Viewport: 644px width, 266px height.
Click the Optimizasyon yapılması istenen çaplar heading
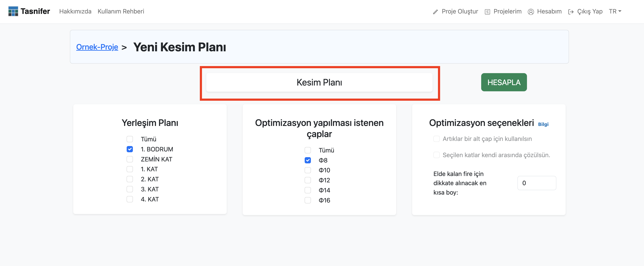(319, 128)
